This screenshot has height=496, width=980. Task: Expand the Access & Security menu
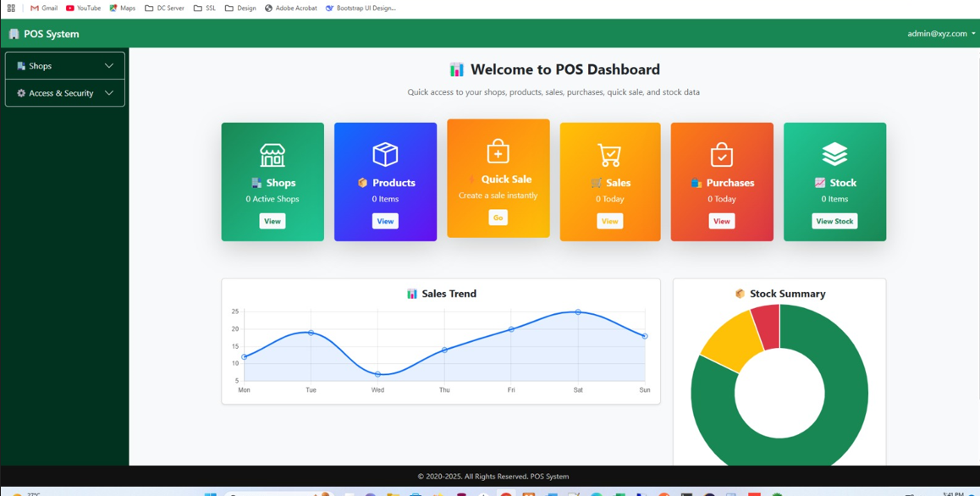point(65,93)
